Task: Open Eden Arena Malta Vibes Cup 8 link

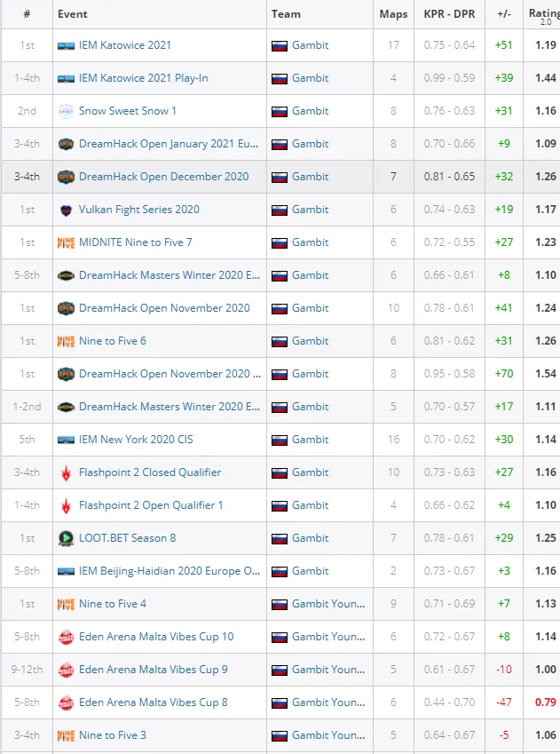Action: 154,702
